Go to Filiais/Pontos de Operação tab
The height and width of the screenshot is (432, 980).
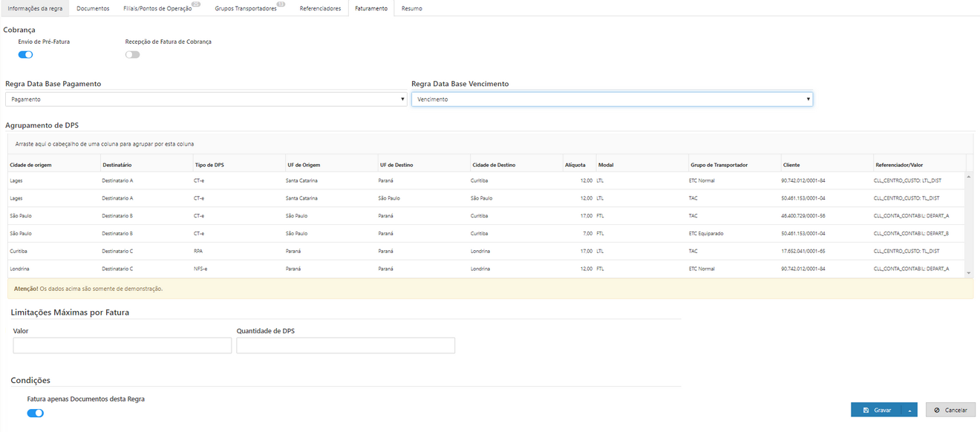[157, 8]
